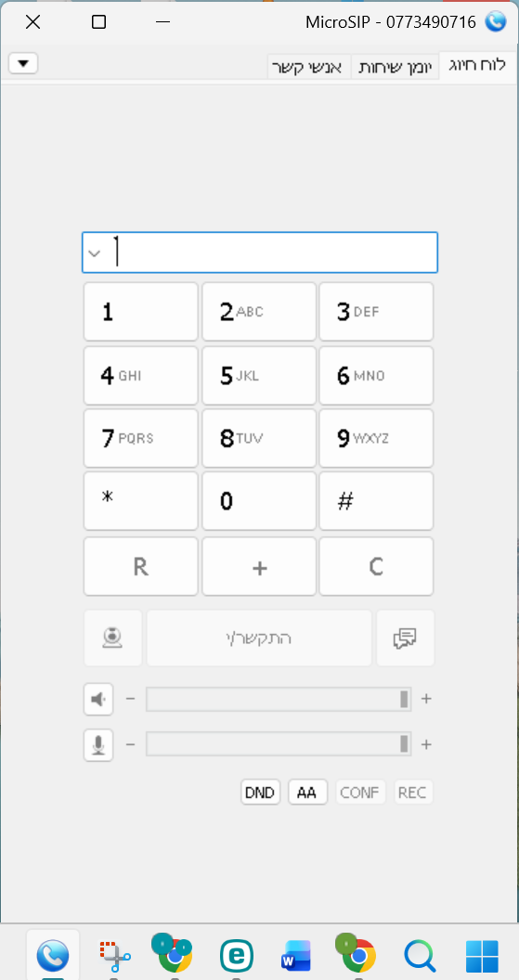The width and height of the screenshot is (519, 980).
Task: Toggle DND do-not-disturb mode
Action: coord(260,793)
